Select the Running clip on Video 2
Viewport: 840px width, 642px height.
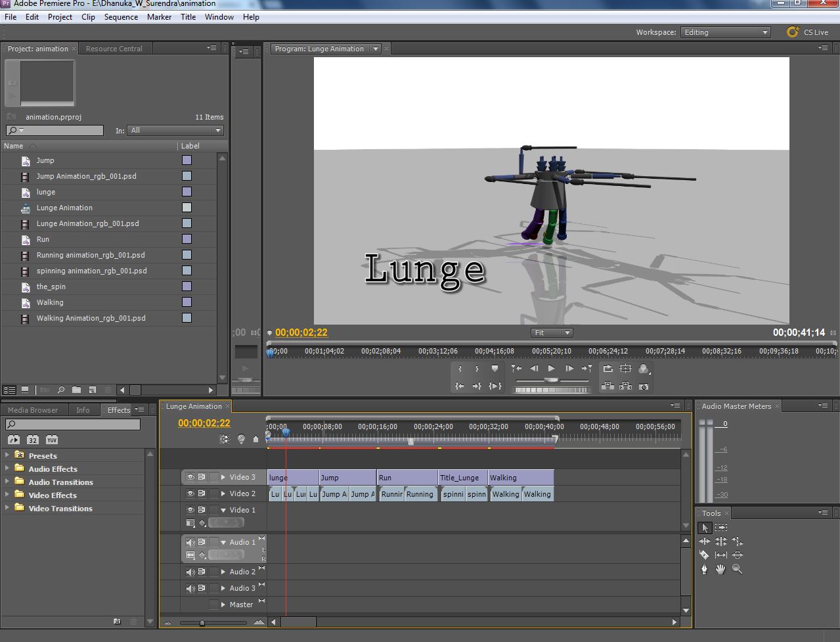click(421, 493)
